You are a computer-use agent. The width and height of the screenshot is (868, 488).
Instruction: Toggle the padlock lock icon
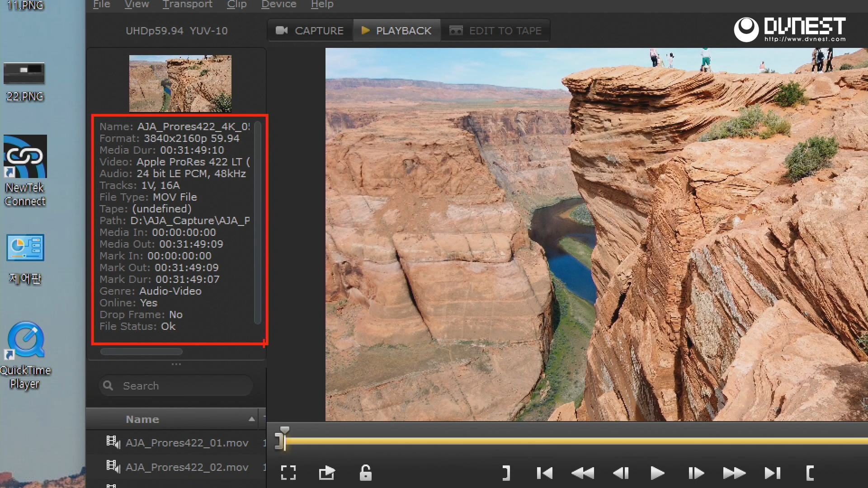[365, 473]
